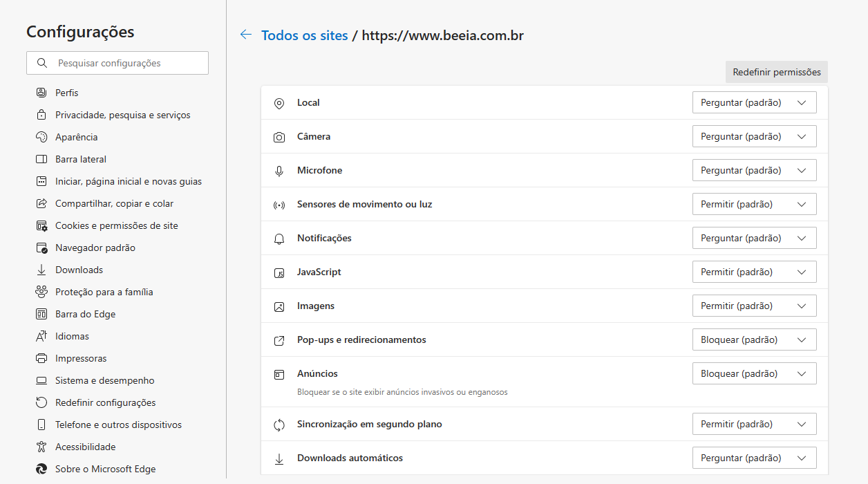This screenshot has width=868, height=484.
Task: Click the padlock icon for Privacidade
Action: 41,115
